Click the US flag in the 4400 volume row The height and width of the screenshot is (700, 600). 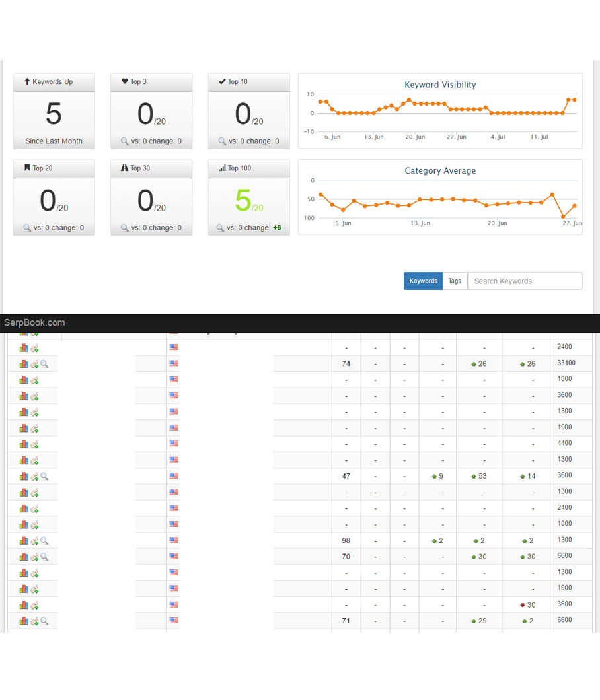[174, 444]
